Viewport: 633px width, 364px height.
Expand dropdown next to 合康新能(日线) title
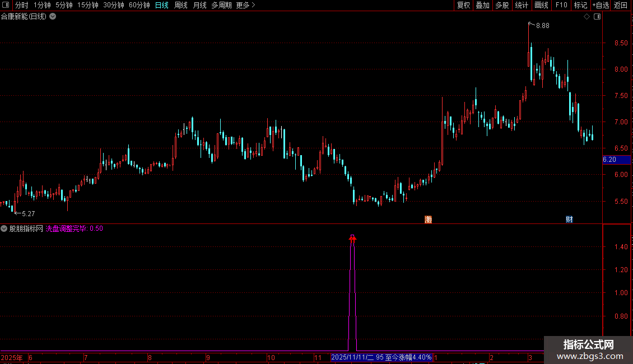(x=53, y=17)
